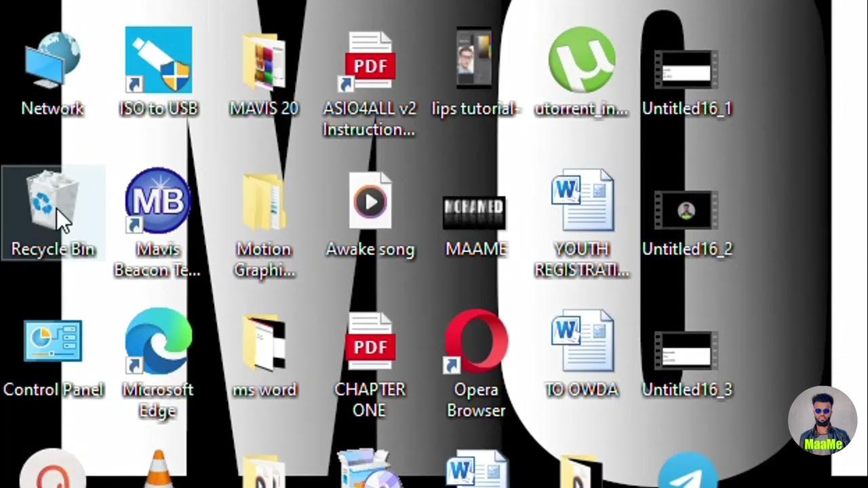Click the Telegram icon at bottom
Screen dimensions: 868x488
[x=688, y=470]
